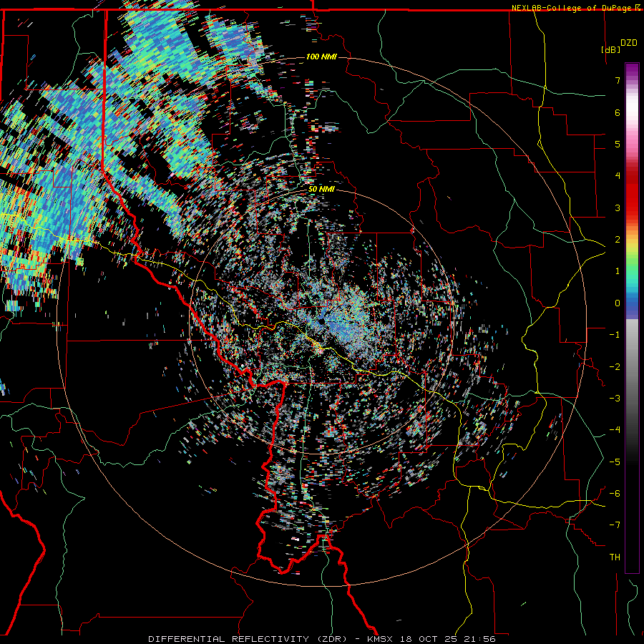Viewport: 644px width, 644px height.
Task: Click the scale value 1
Action: (618, 271)
